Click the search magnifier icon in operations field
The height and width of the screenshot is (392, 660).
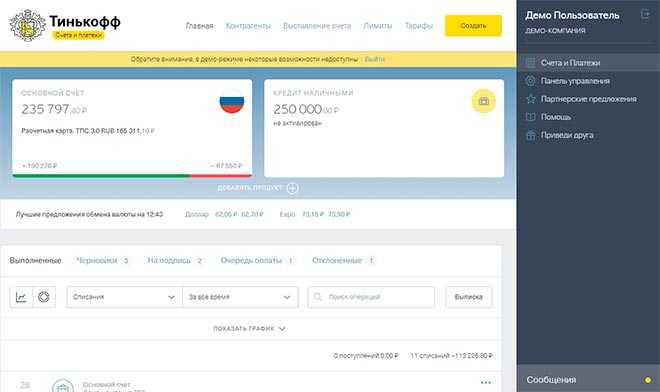tap(318, 297)
